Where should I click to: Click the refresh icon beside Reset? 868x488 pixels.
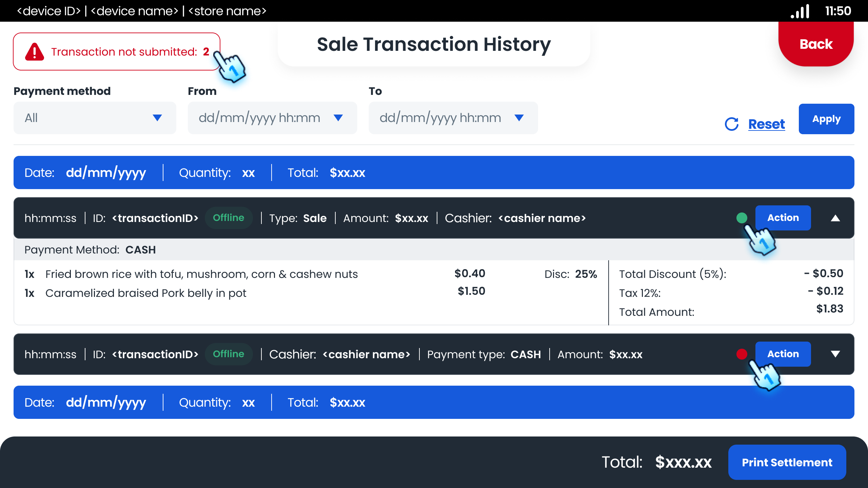pos(732,124)
